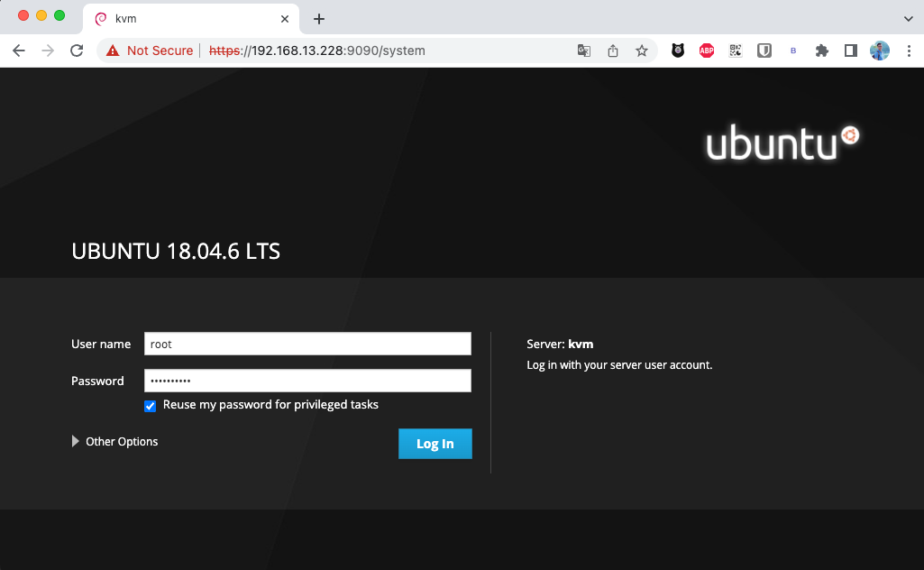
Task: Click the browser forward arrow
Action: (48, 51)
